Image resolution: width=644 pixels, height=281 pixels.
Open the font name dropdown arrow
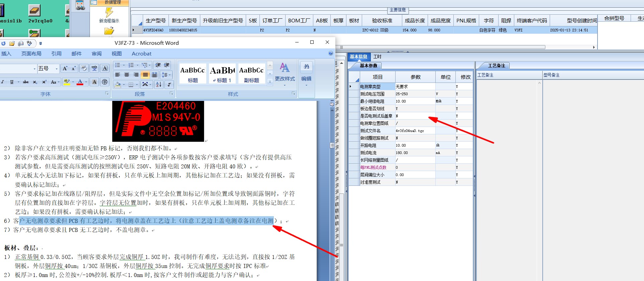34,68
